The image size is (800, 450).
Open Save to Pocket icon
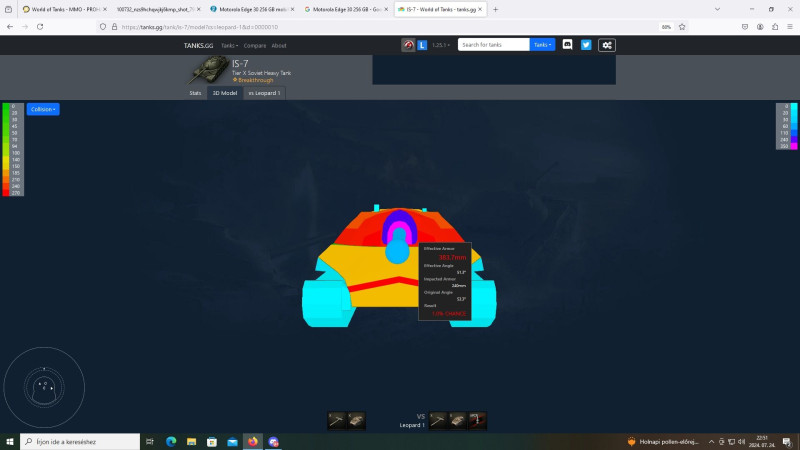click(x=745, y=27)
